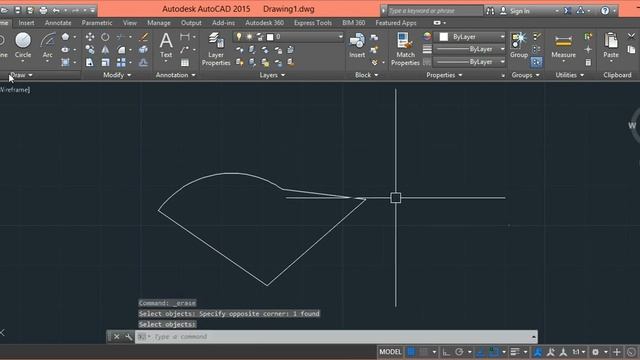Image resolution: width=640 pixels, height=360 pixels.
Task: Choose the Mirror tool
Action: pyautogui.click(x=105, y=50)
